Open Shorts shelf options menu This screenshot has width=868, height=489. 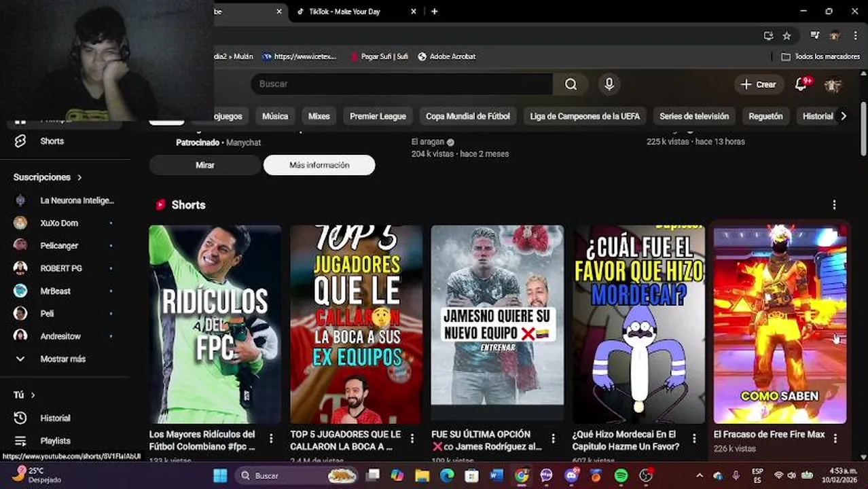(834, 204)
